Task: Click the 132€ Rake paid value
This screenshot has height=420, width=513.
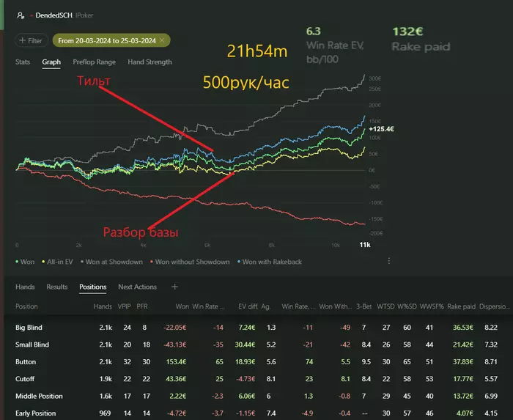Action: click(407, 32)
